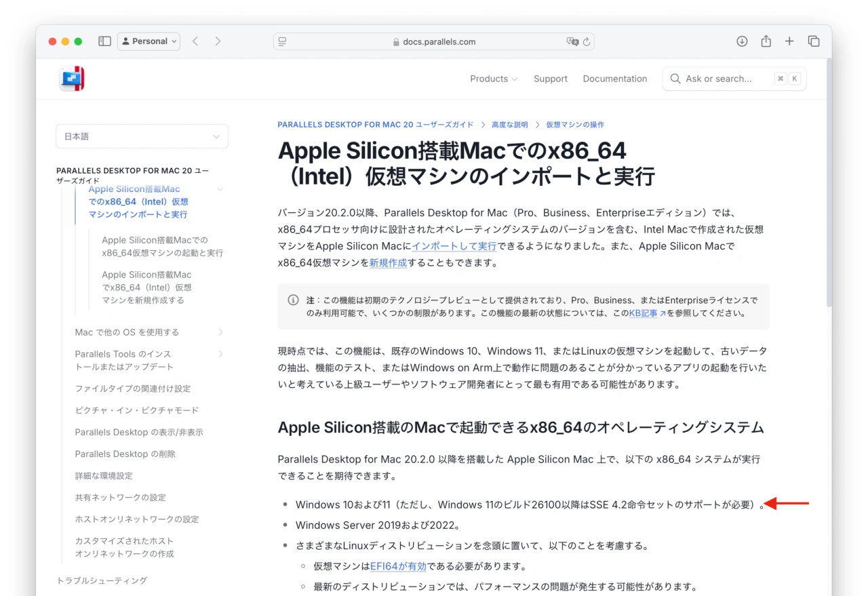The height and width of the screenshot is (596, 868).
Task: Show tab overview icon
Action: pos(814,41)
